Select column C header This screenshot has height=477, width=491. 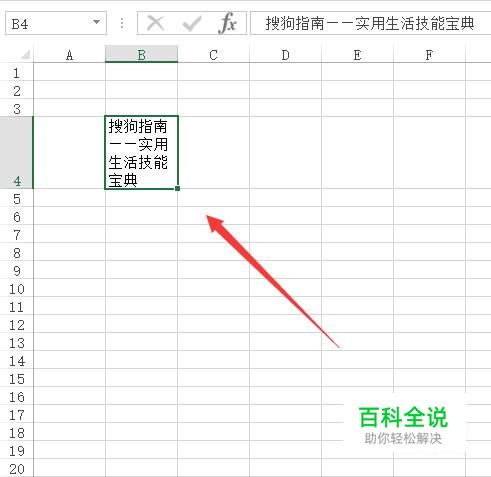(213, 55)
